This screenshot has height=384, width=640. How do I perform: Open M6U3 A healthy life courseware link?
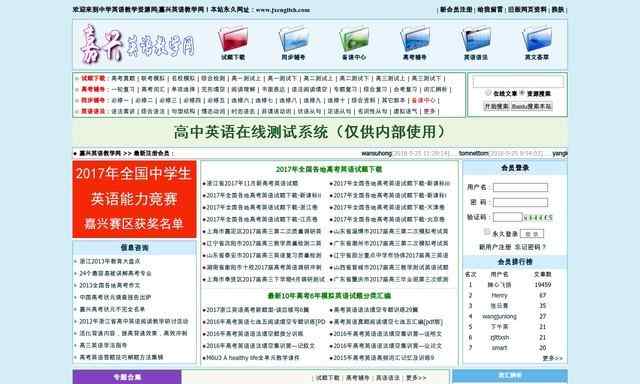click(253, 358)
